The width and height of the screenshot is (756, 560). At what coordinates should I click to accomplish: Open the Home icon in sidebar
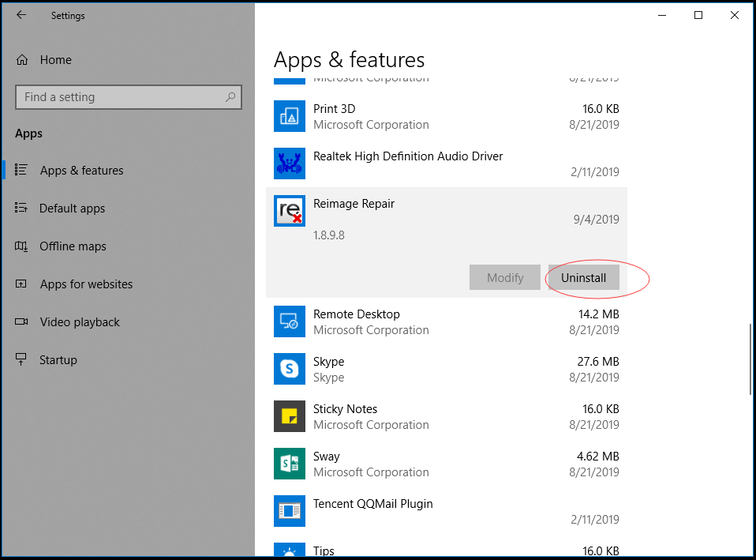click(x=22, y=60)
